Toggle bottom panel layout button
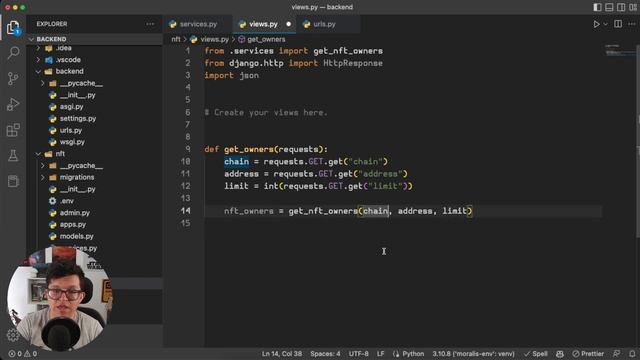 (609, 7)
